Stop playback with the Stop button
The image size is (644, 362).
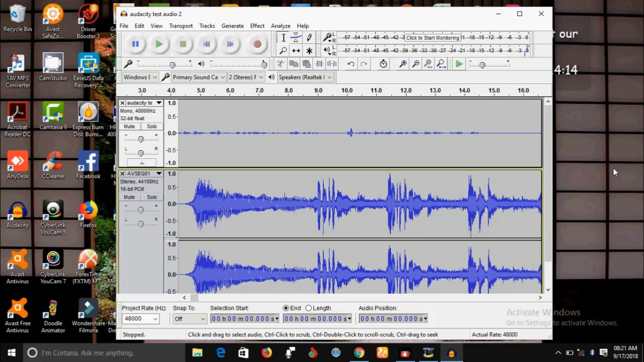[x=183, y=44]
